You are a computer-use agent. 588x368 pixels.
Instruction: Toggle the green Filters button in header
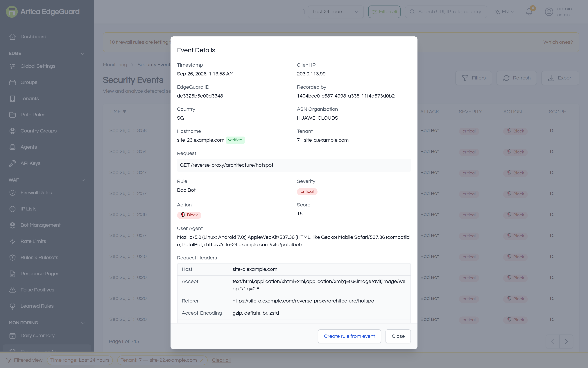[x=384, y=12]
